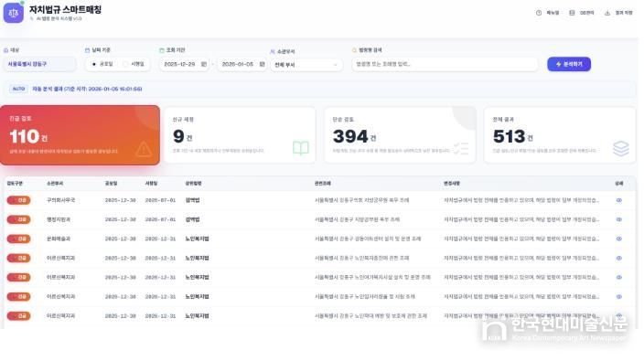Click the 행정지원과 department cell
The height and width of the screenshot is (361, 644).
point(59,219)
